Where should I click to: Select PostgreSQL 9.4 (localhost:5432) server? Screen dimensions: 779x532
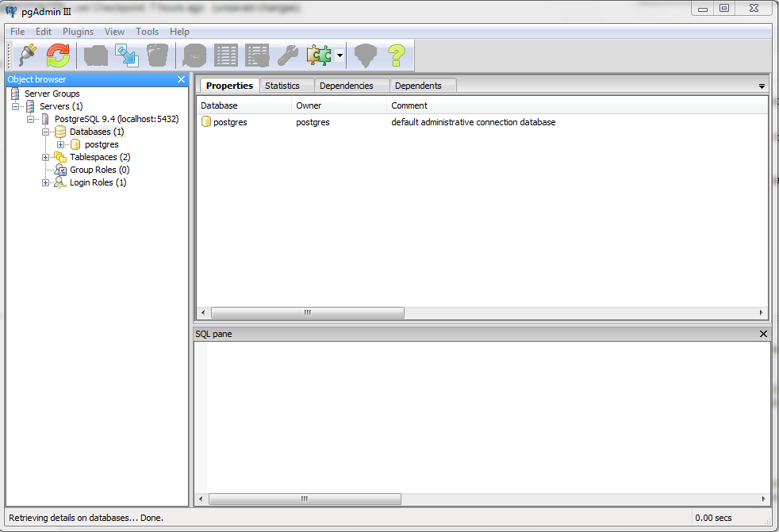(117, 119)
